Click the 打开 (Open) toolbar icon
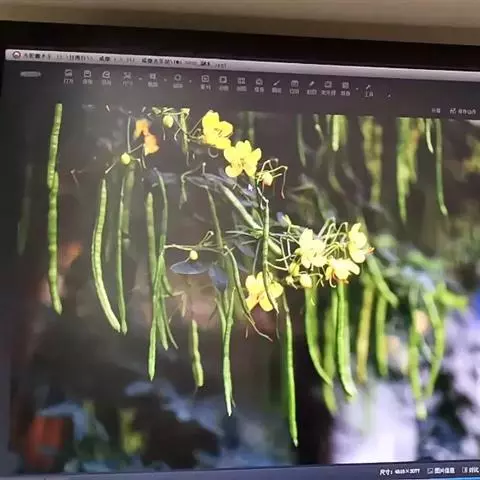The width and height of the screenshot is (480, 480). click(68, 76)
